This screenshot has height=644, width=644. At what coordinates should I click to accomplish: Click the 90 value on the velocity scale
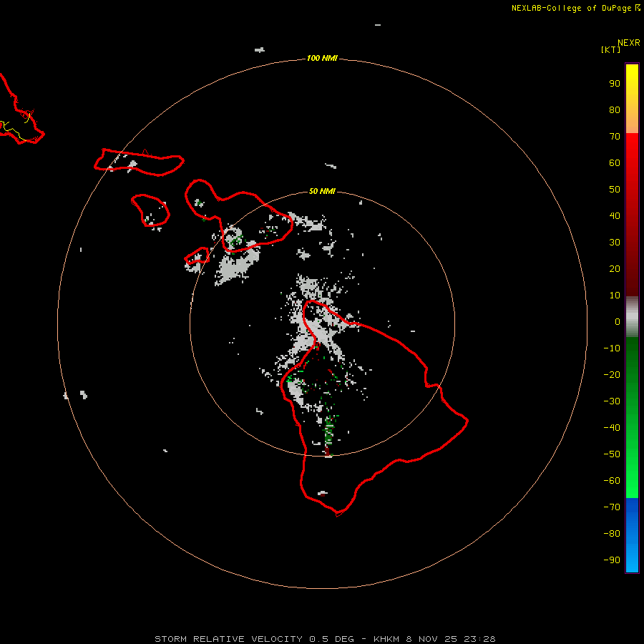[x=615, y=84]
